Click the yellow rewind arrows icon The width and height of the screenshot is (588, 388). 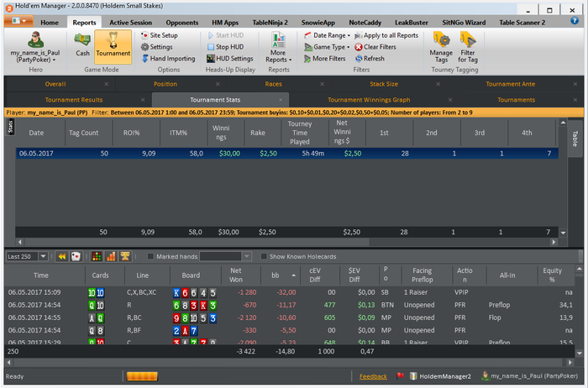tap(62, 256)
